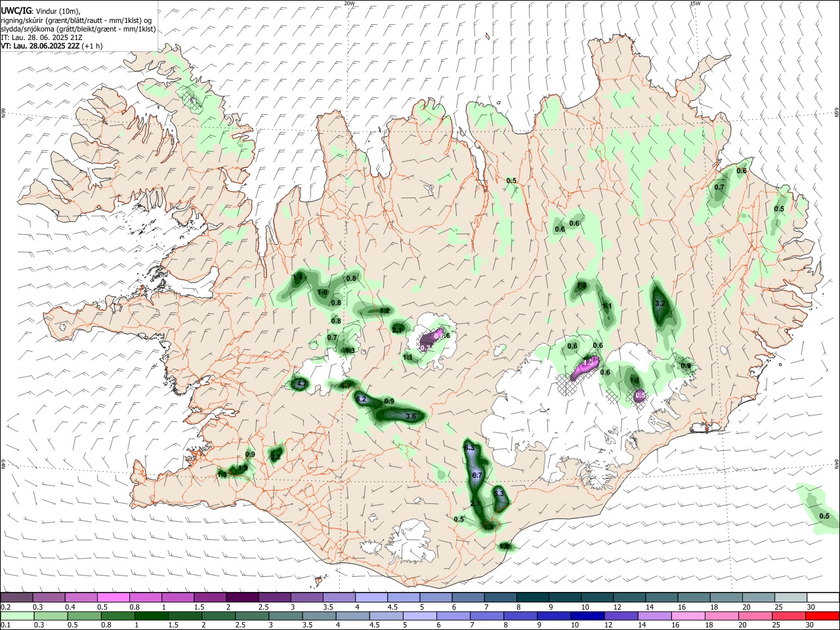Select the 0.5 value offshore in the southeast sea
Screen dimensions: 840x630
point(824,516)
